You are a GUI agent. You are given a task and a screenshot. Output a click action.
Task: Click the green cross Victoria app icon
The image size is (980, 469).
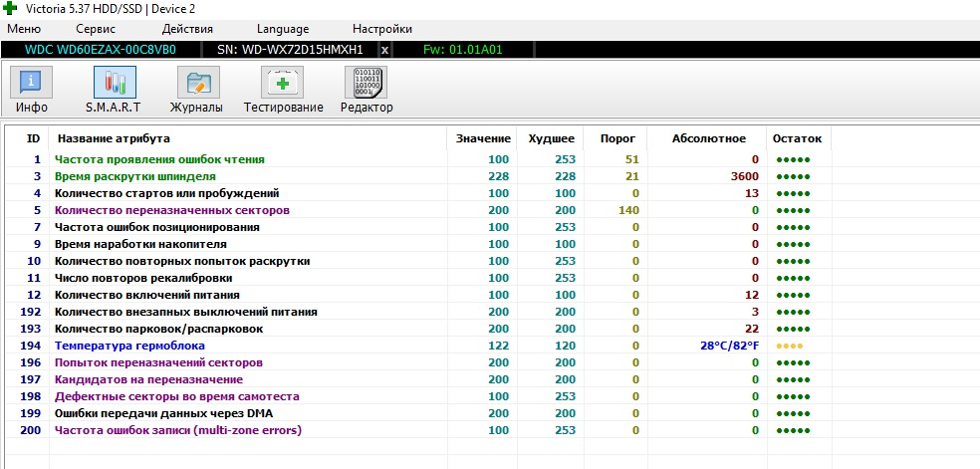tap(10, 9)
